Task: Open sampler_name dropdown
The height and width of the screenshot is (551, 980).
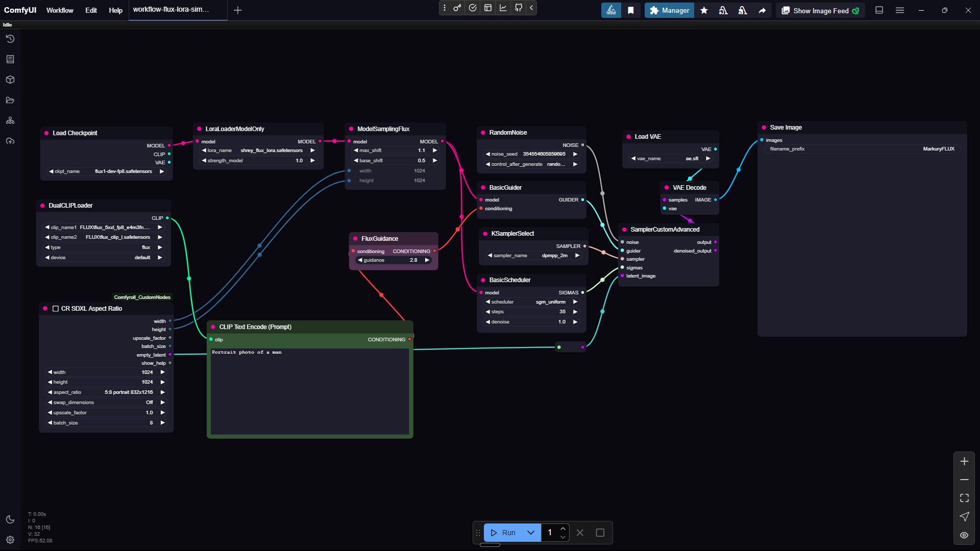Action: [x=533, y=256]
